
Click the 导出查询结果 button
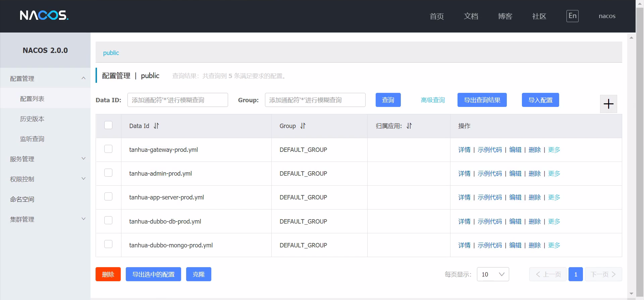(x=482, y=100)
